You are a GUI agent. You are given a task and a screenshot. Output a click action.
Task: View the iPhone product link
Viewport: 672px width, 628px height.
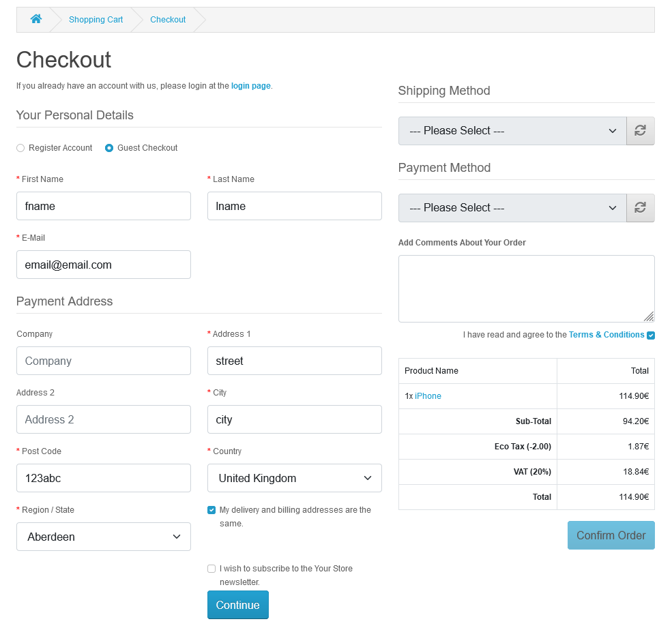pyautogui.click(x=428, y=395)
